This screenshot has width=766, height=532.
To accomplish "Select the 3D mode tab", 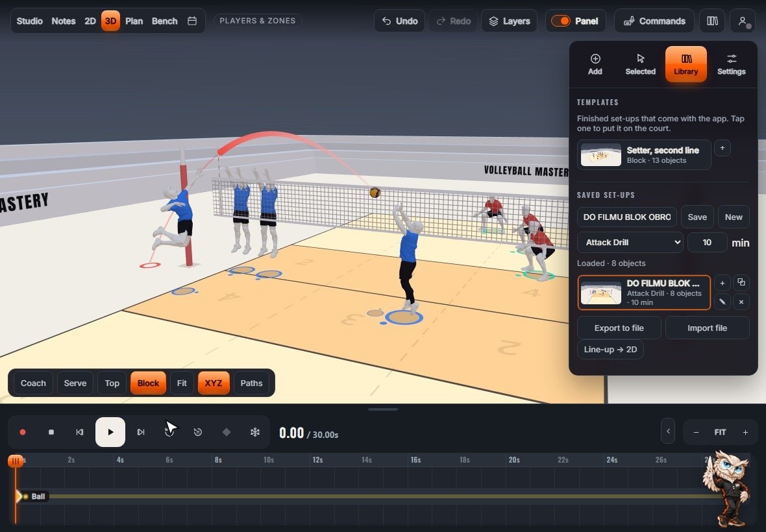I will coord(110,21).
